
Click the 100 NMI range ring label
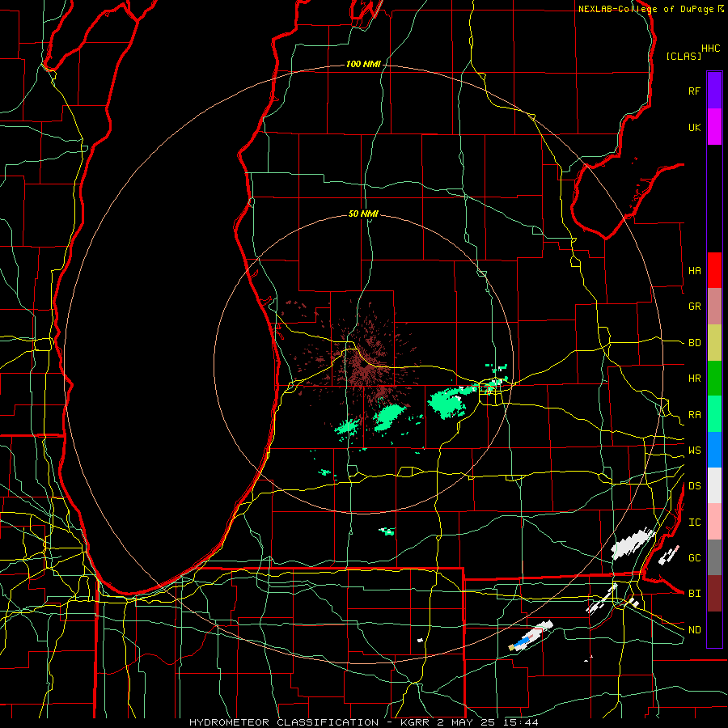(363, 64)
